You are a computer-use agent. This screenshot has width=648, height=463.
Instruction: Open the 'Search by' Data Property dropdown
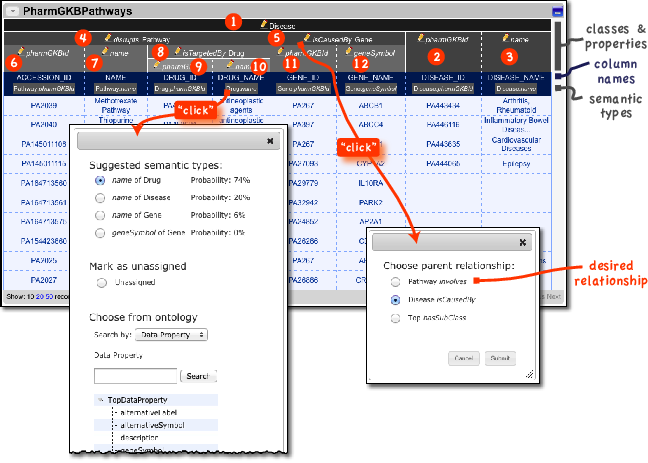172,335
